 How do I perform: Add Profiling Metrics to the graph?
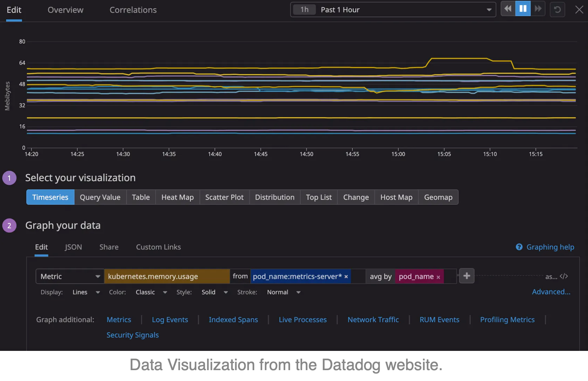(x=507, y=319)
